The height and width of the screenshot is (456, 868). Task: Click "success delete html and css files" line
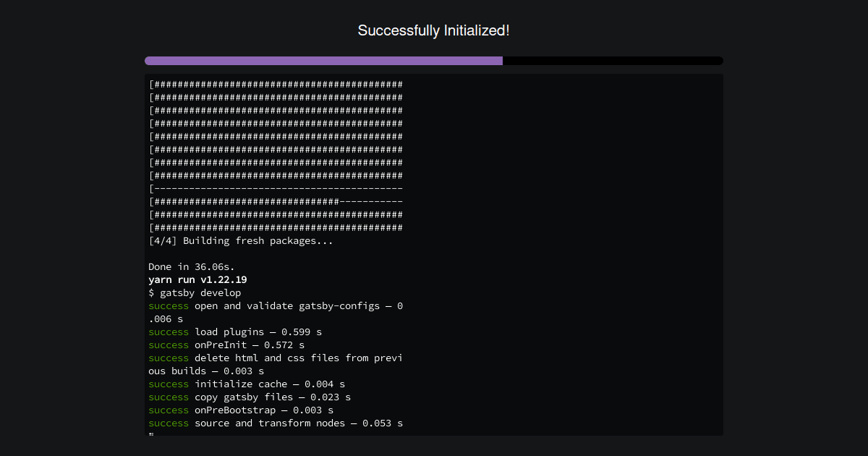[x=276, y=358]
